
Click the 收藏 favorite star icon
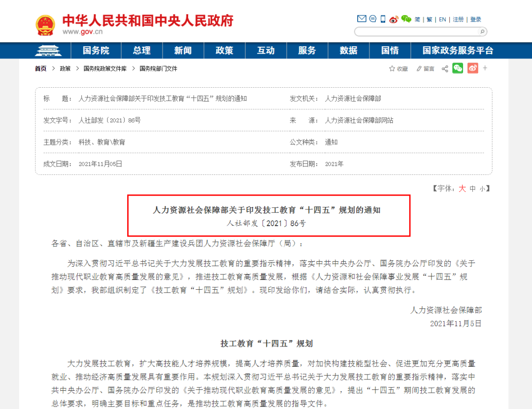[392, 68]
